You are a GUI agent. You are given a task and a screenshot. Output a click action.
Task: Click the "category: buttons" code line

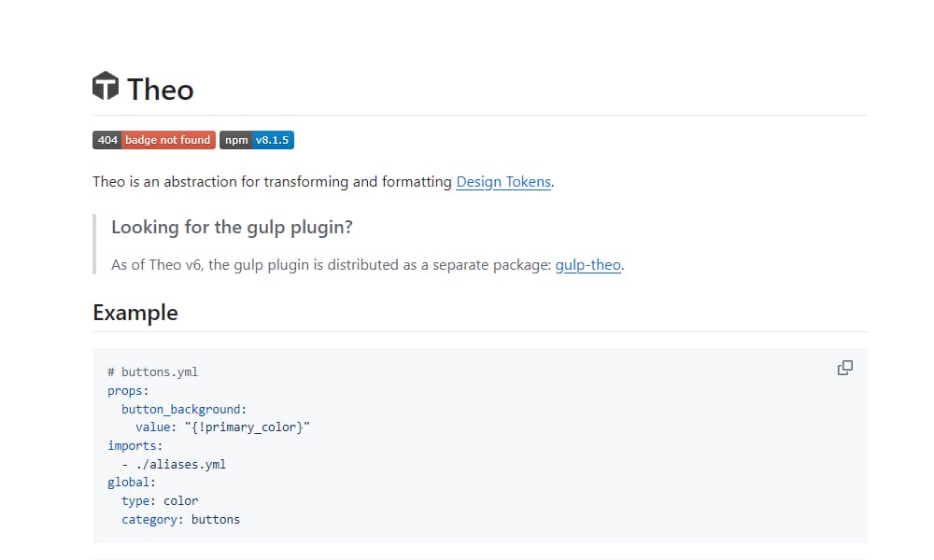point(180,520)
